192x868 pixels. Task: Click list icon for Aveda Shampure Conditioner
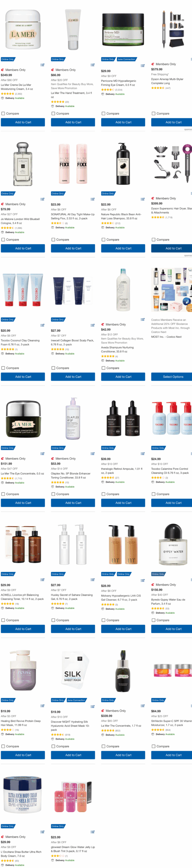pos(143,319)
